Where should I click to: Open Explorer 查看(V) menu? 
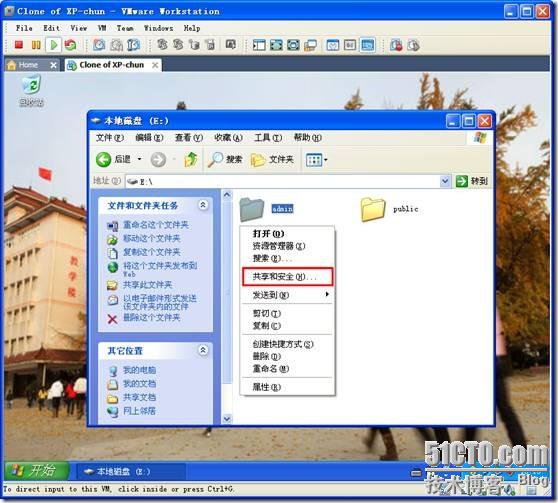click(189, 138)
